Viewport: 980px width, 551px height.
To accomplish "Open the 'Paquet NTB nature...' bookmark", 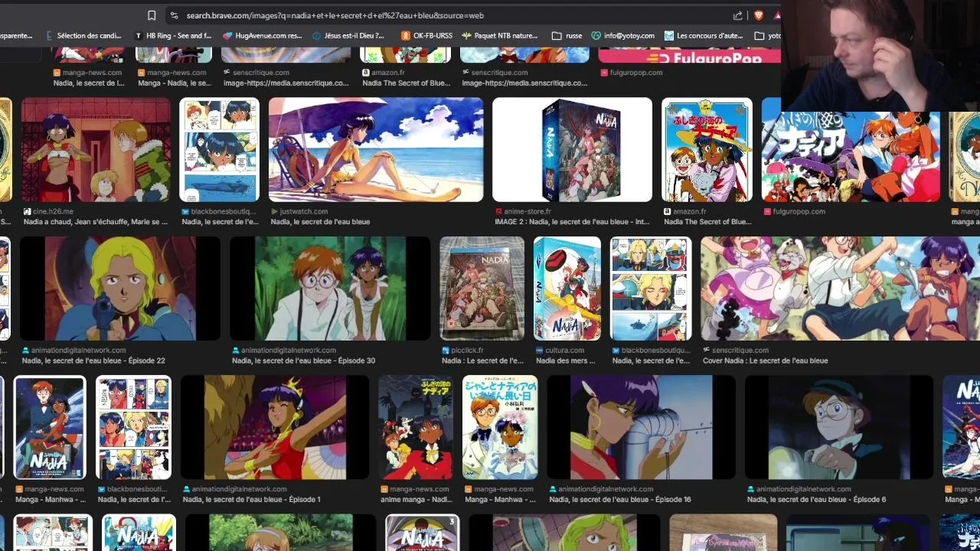I will click(499, 35).
